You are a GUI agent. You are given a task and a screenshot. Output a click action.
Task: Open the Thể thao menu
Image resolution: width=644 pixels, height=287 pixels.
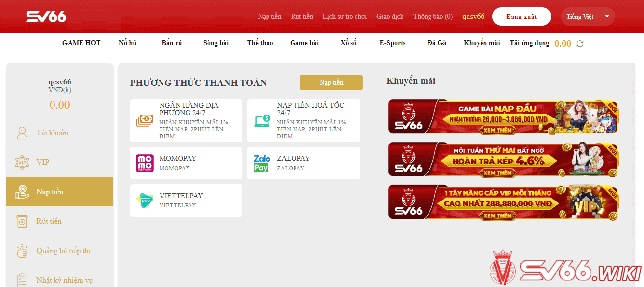260,43
